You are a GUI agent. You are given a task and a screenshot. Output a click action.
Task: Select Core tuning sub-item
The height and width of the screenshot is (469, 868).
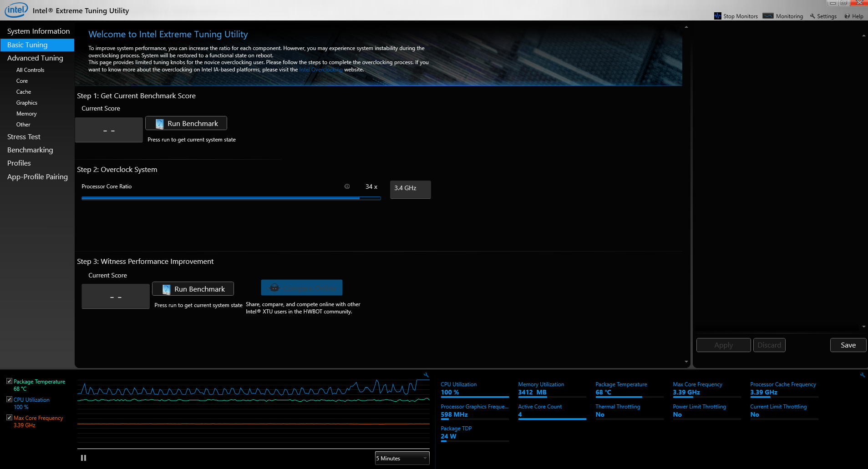(22, 81)
